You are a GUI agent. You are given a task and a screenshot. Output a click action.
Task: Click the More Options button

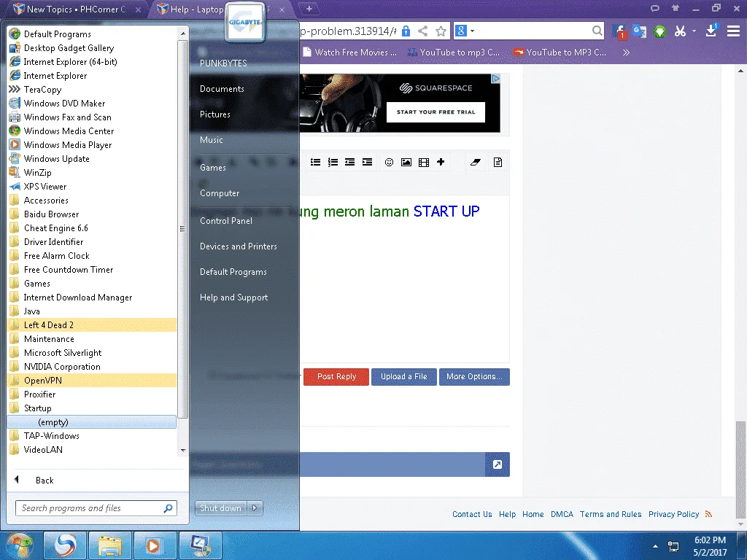(x=474, y=376)
